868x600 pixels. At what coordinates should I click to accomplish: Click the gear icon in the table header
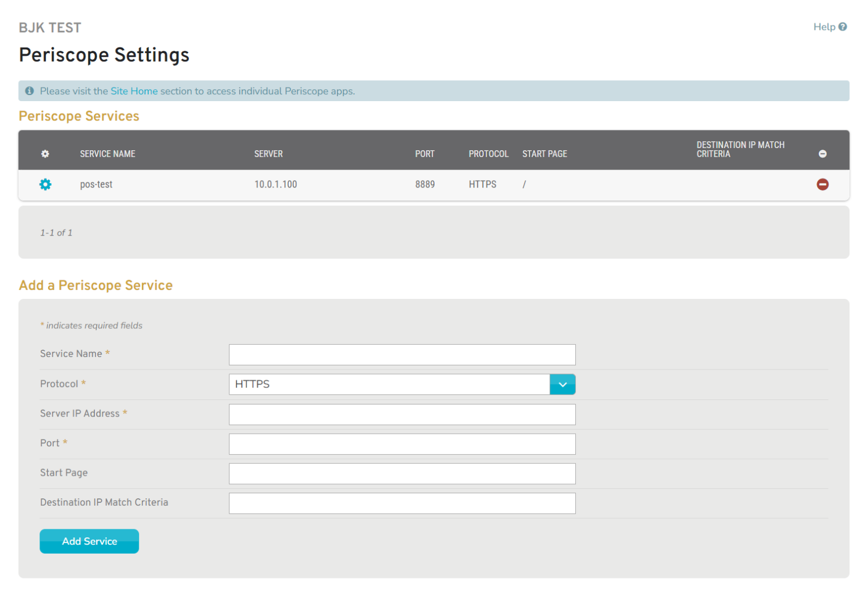point(45,154)
